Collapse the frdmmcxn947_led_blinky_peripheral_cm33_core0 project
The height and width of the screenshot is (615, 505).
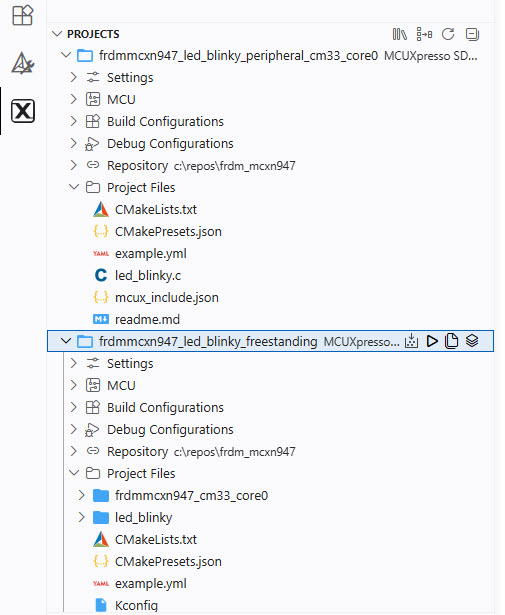coord(66,55)
